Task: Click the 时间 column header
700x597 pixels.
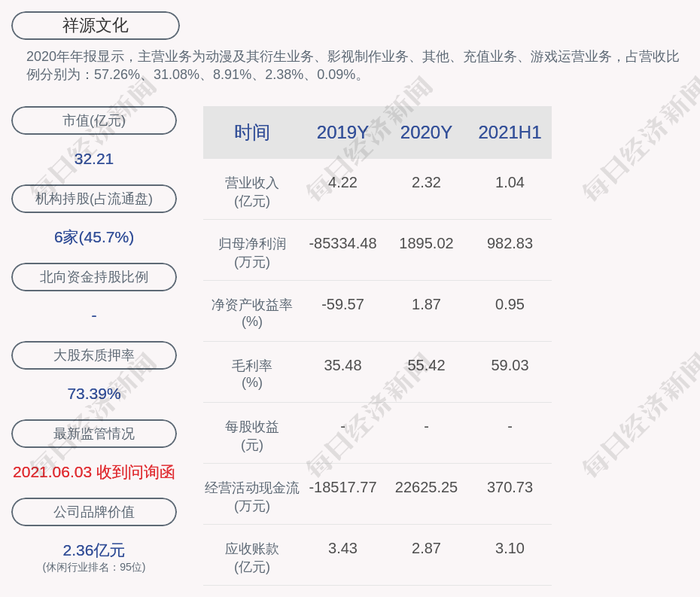Action: (252, 132)
